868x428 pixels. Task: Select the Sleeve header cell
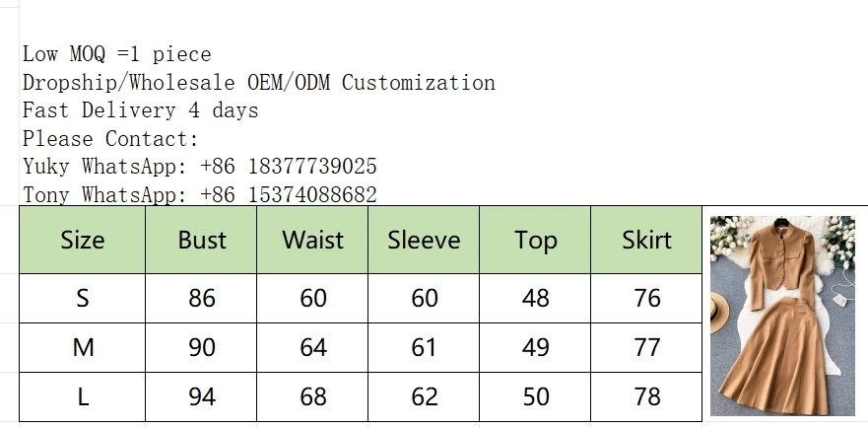point(424,240)
